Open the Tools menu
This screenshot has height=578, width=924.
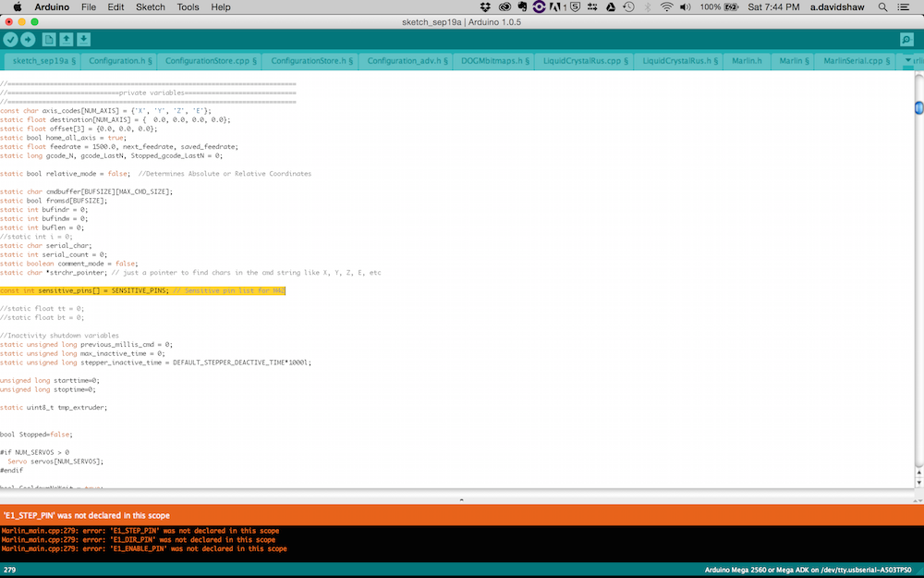coord(188,7)
